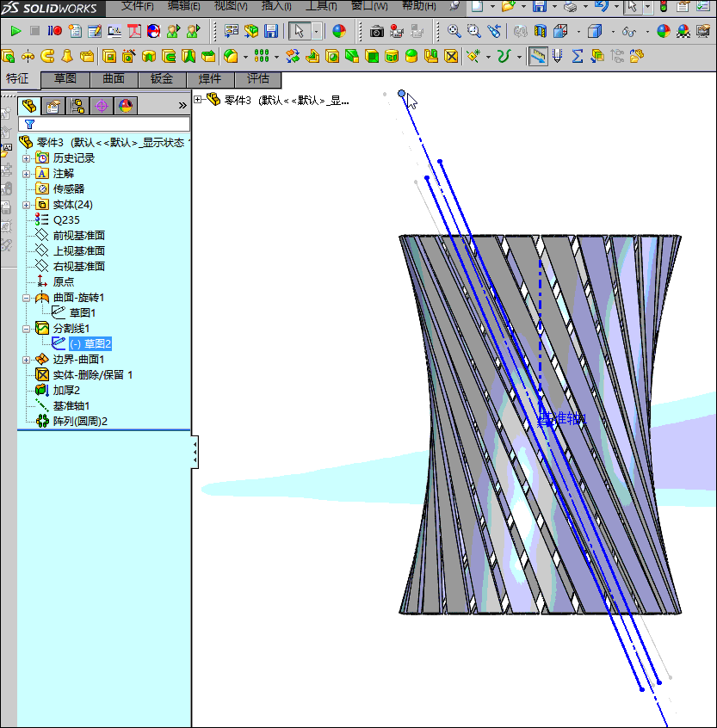The height and width of the screenshot is (728, 717).
Task: Run the macro with green play icon
Action: click(x=15, y=31)
